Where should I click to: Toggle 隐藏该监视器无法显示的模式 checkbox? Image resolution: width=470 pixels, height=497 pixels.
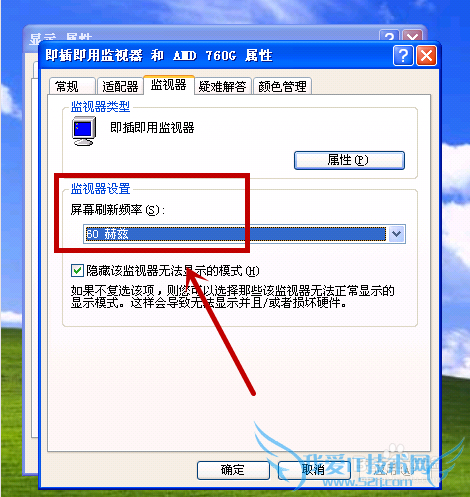77,270
